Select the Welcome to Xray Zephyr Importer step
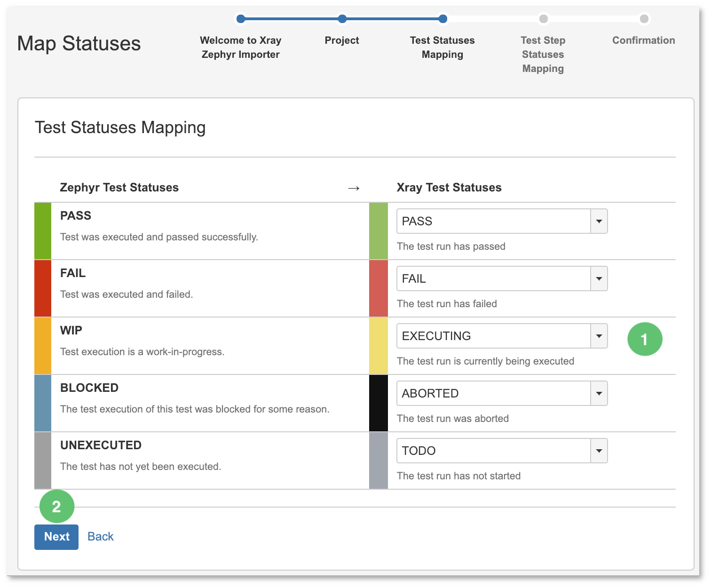The image size is (711, 588). click(241, 48)
